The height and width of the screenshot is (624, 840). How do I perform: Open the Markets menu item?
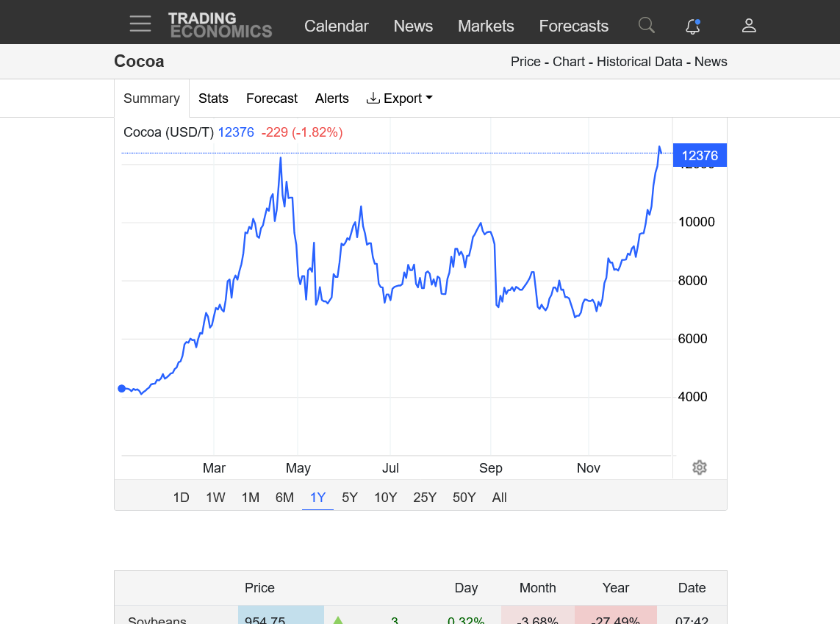(x=486, y=26)
